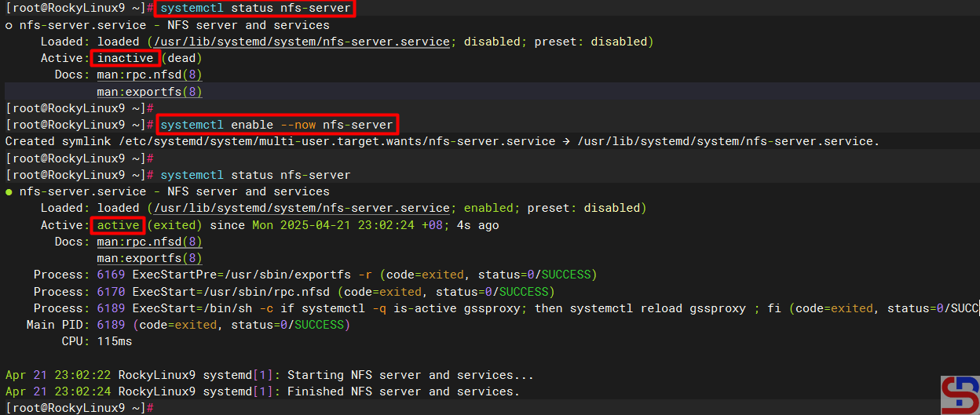Open the unit file path marked enabled
Image resolution: width=980 pixels, height=415 pixels.
pyautogui.click(x=302, y=208)
